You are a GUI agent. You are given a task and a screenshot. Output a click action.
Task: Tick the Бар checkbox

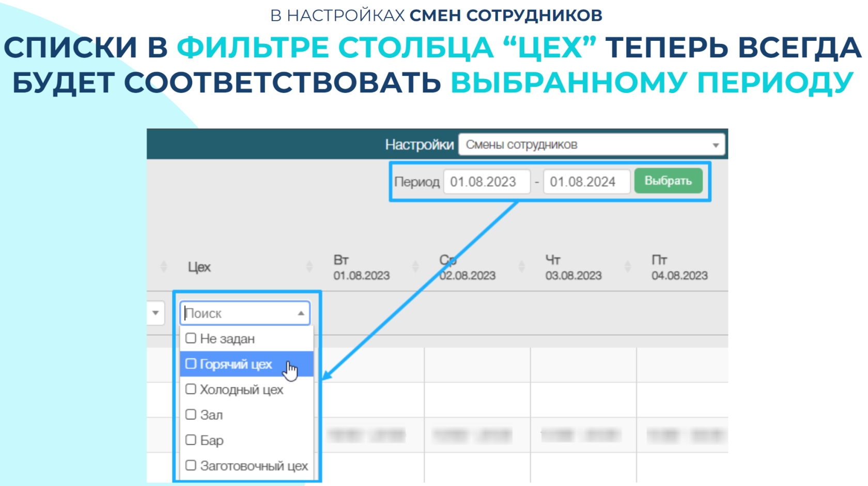pyautogui.click(x=191, y=440)
